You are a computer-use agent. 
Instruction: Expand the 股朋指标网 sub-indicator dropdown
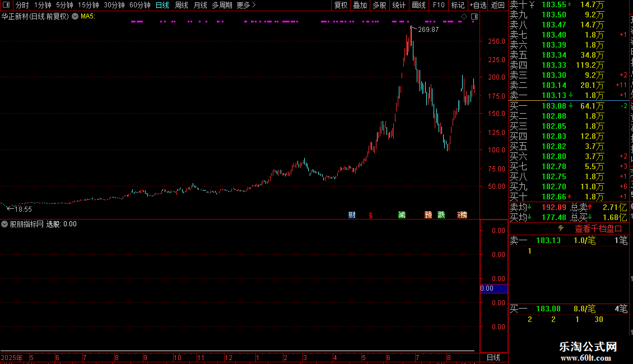4,224
